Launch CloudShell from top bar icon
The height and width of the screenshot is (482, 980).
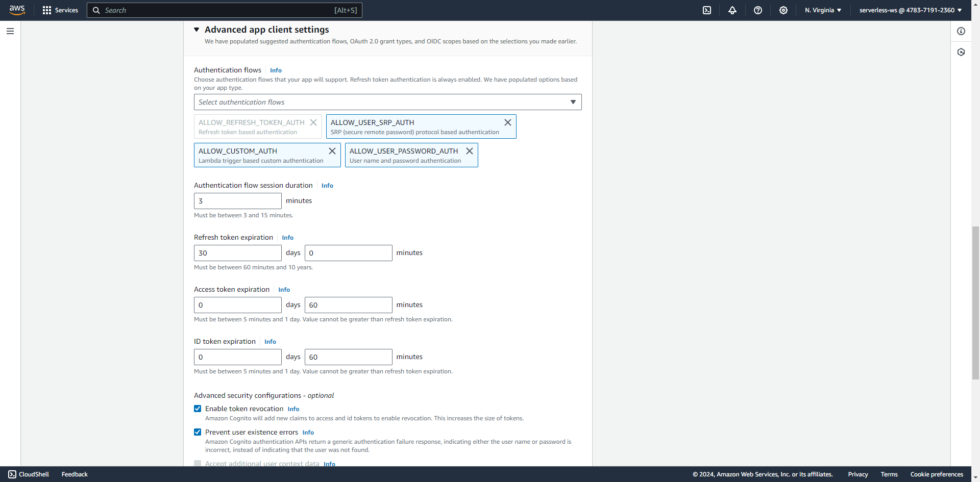pyautogui.click(x=707, y=10)
